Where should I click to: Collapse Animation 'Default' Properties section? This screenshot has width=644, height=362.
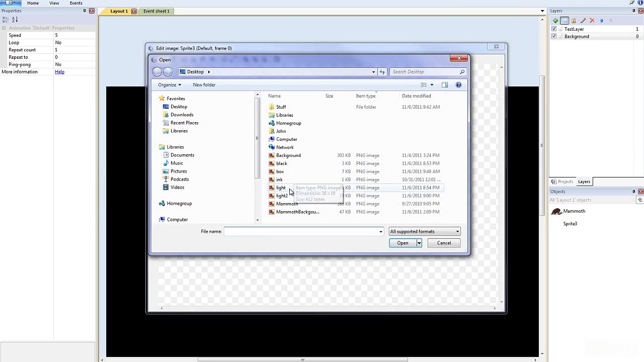4,28
